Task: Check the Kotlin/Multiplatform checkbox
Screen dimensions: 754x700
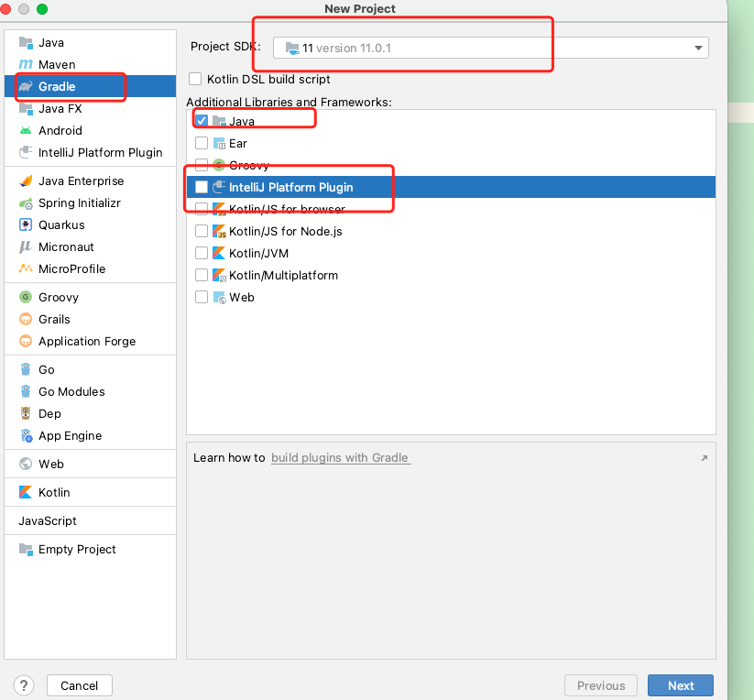Action: (x=202, y=276)
